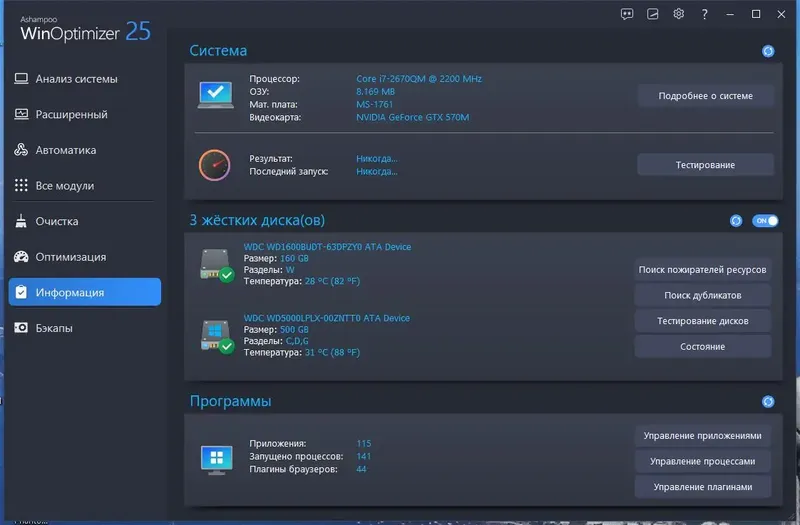The height and width of the screenshot is (525, 800).
Task: Click Поиск пожирателей ресурсов button
Action: (703, 270)
